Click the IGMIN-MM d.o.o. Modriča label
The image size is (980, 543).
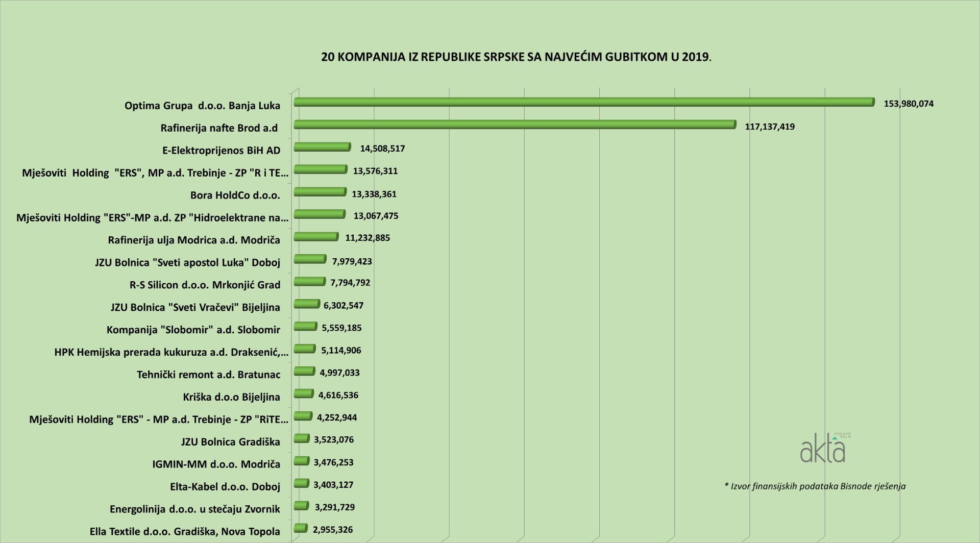[x=216, y=464]
